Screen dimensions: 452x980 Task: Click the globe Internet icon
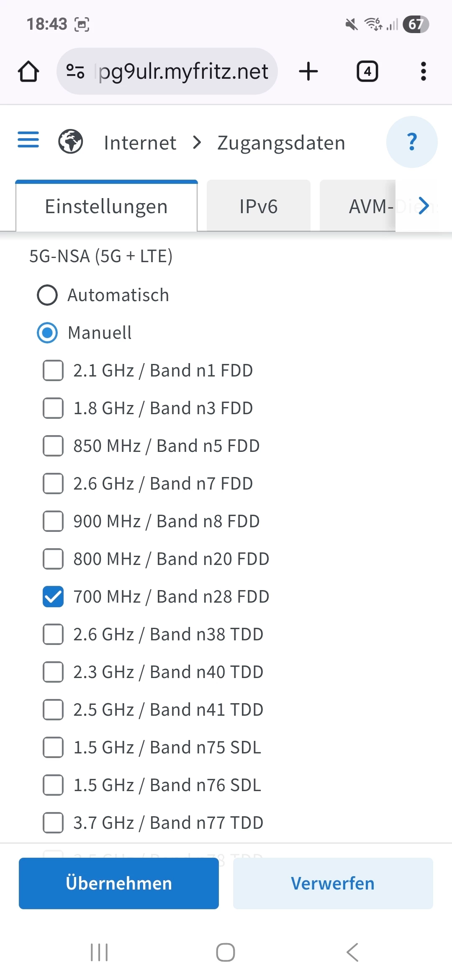[70, 142]
